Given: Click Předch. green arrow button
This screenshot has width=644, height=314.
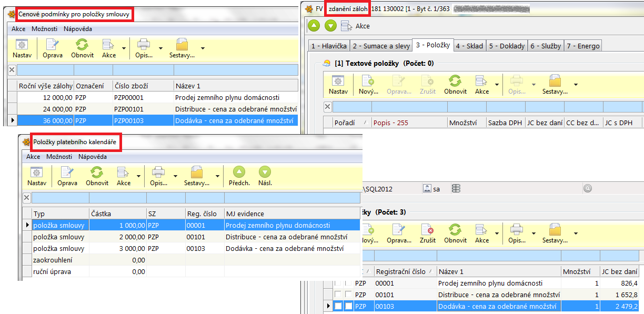Looking at the screenshot, I should pyautogui.click(x=239, y=173).
